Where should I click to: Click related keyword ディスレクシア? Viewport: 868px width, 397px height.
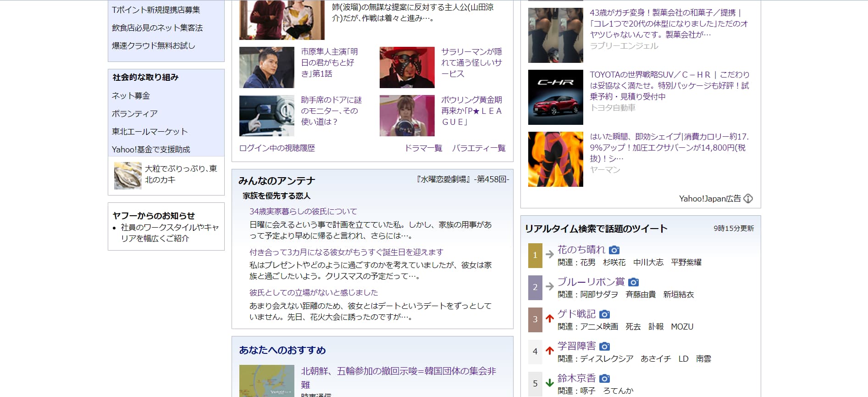607,359
